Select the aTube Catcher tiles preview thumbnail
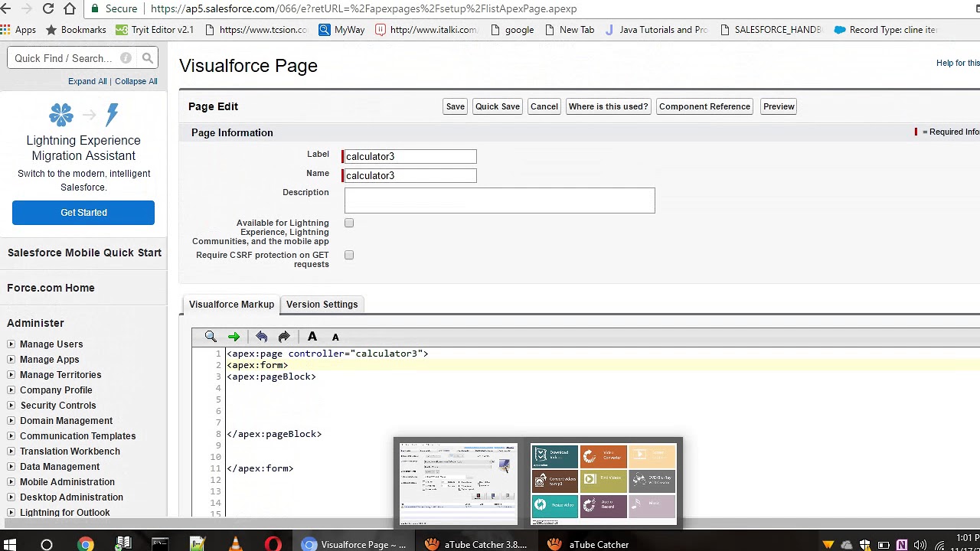The width and height of the screenshot is (980, 551). [x=604, y=484]
